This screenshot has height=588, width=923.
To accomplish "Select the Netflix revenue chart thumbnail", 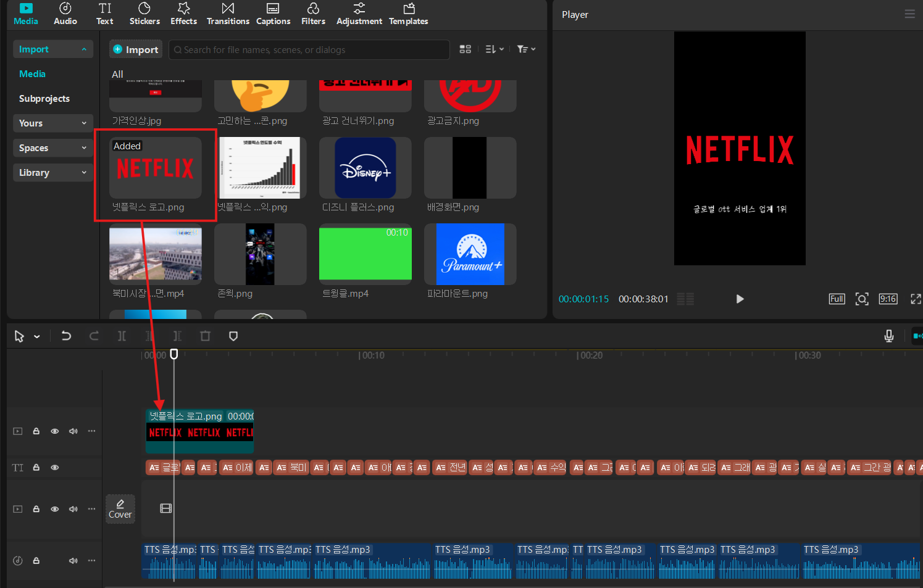I will [260, 168].
